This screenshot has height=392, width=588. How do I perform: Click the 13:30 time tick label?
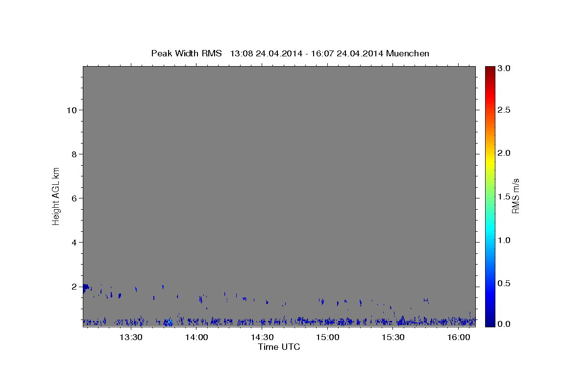[131, 338]
